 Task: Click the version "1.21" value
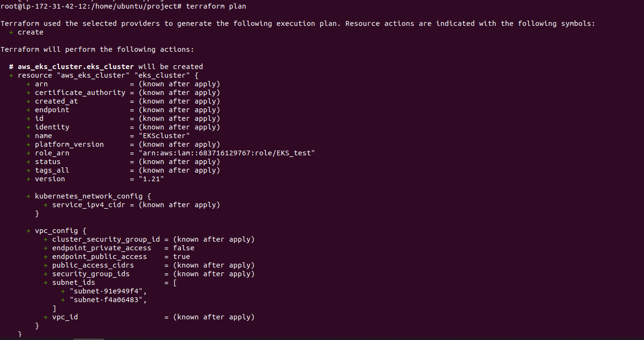tap(147, 179)
